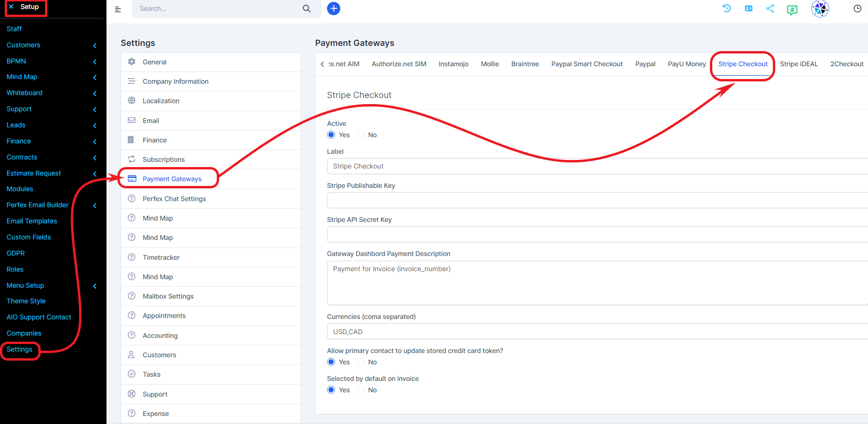Open Email Templates in sidebar

(x=32, y=221)
